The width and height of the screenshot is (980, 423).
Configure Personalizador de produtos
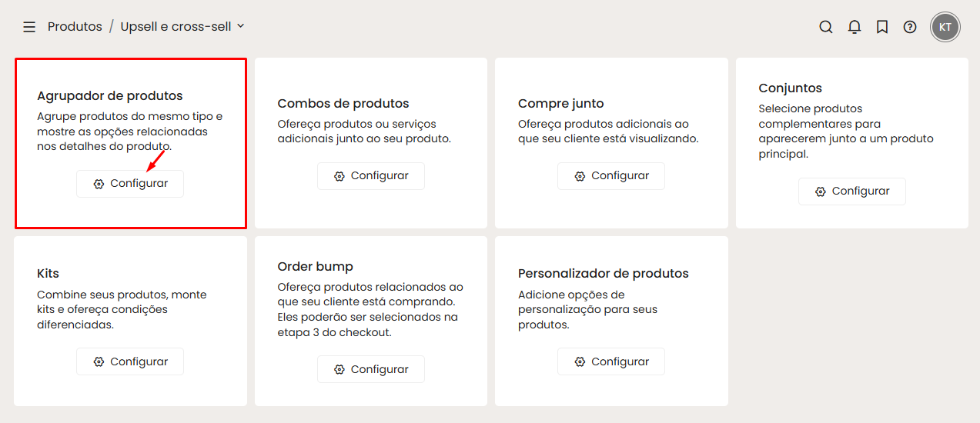610,361
